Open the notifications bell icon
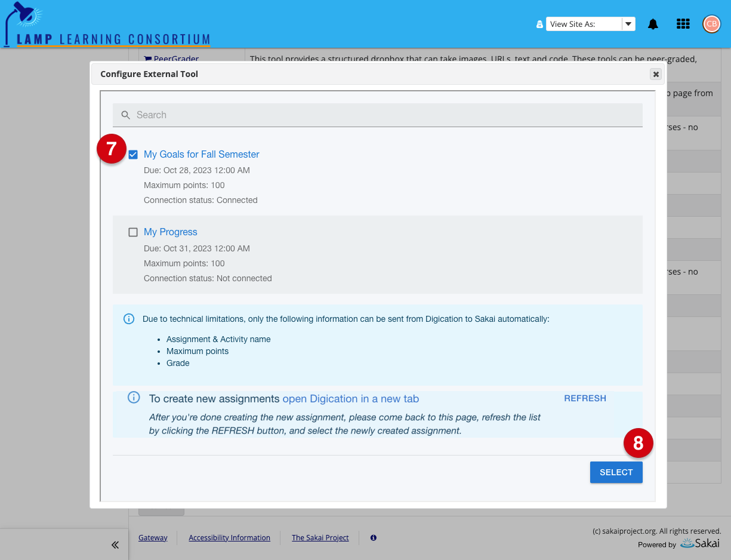This screenshot has height=560, width=731. [653, 24]
